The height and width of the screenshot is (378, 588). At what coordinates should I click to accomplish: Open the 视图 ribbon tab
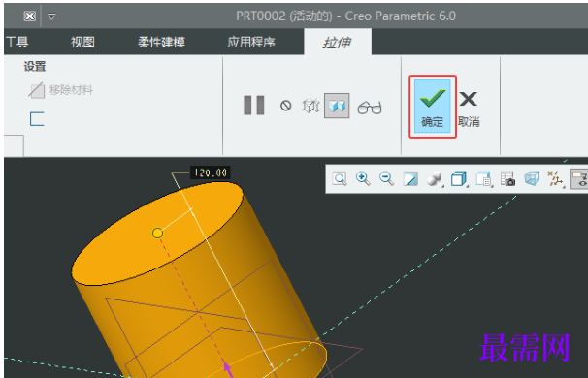(82, 42)
